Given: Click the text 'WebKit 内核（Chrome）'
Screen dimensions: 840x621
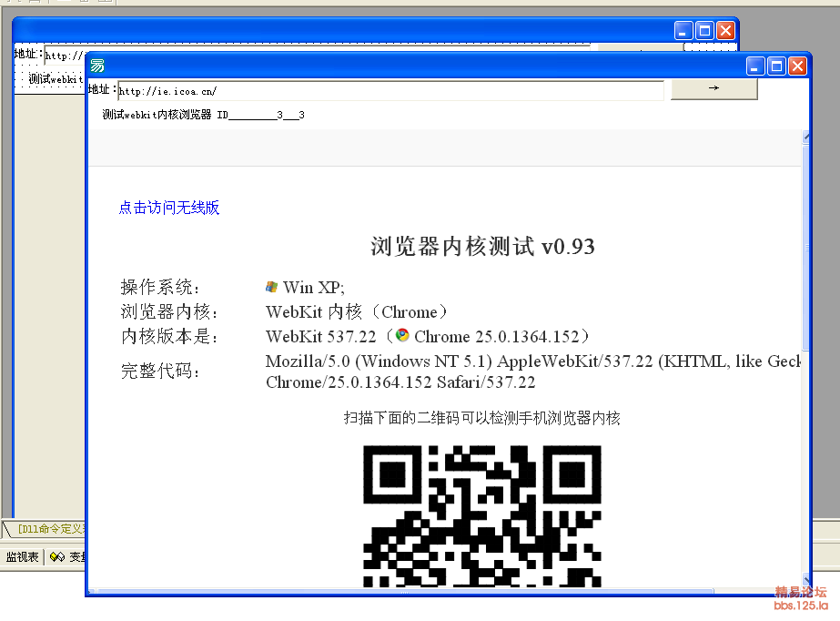Looking at the screenshot, I should click(x=357, y=311).
